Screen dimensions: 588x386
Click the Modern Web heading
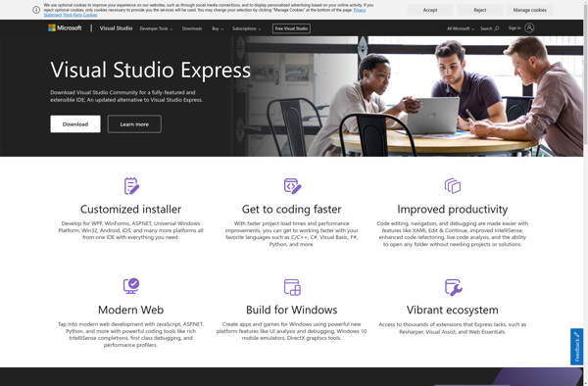pyautogui.click(x=131, y=310)
